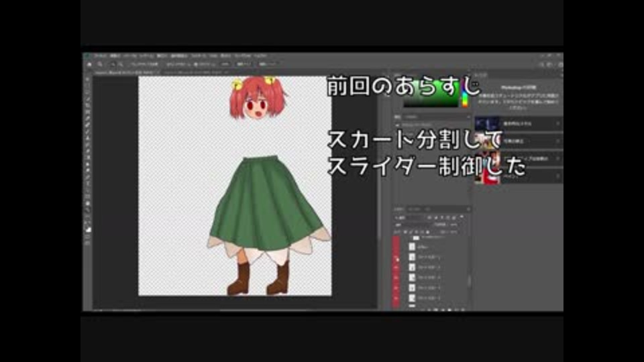Click the hue slider in the Color panel
Viewport: 644px width, 362px height.
click(465, 95)
